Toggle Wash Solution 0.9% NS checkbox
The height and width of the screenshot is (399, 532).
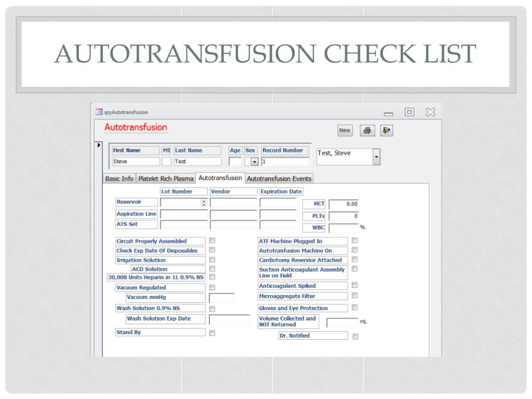212,309
